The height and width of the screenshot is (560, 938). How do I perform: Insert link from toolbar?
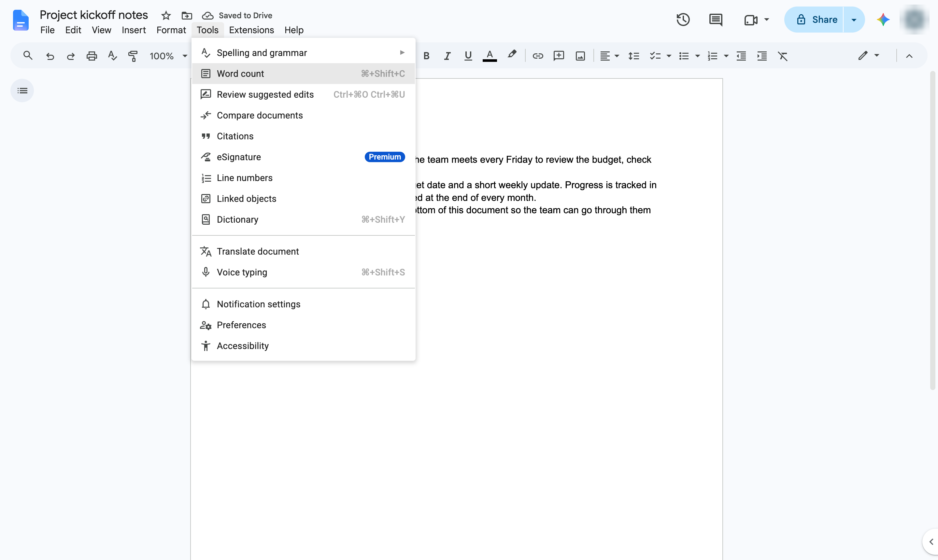[x=537, y=56]
